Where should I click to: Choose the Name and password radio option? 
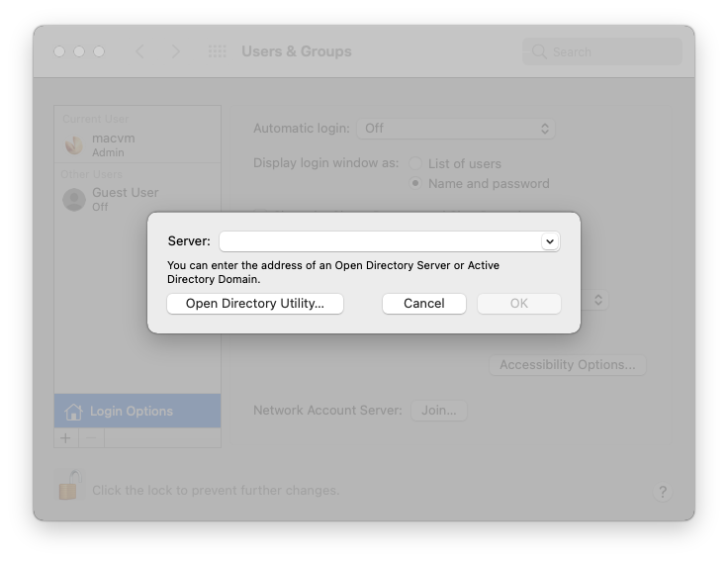(415, 183)
